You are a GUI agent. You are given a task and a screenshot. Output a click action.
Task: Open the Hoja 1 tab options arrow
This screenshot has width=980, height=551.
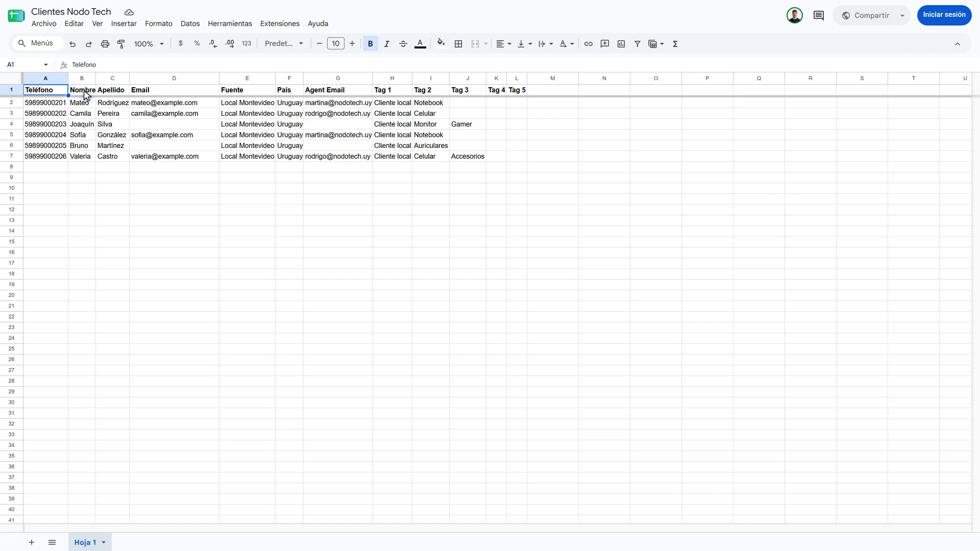[104, 542]
